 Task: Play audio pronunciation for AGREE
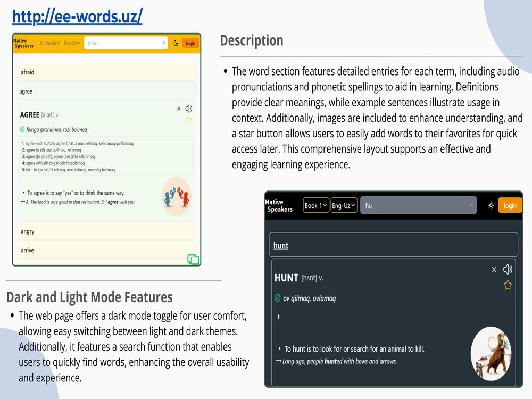coord(189,109)
